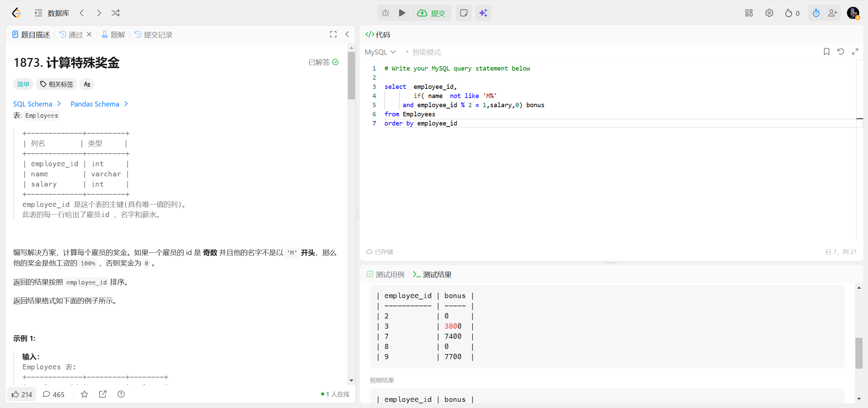
Task: Expand the 相关标签 related tags
Action: click(x=57, y=84)
